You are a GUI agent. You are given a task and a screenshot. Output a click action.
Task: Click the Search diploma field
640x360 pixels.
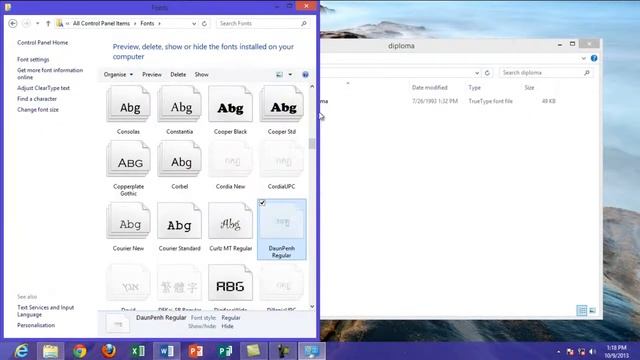click(x=546, y=73)
